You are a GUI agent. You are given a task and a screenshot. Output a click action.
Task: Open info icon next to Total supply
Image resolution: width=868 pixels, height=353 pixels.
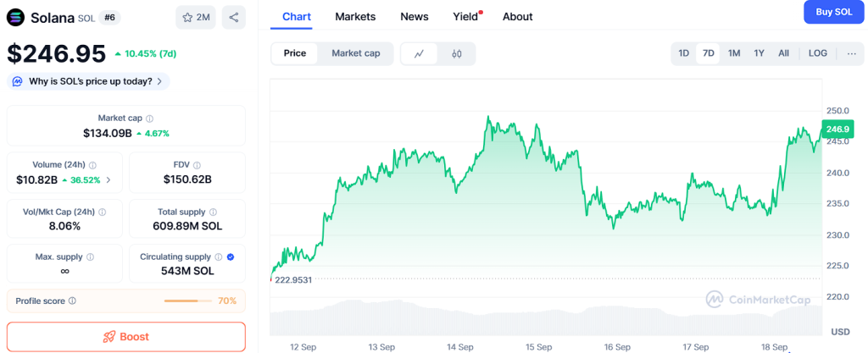click(x=213, y=212)
